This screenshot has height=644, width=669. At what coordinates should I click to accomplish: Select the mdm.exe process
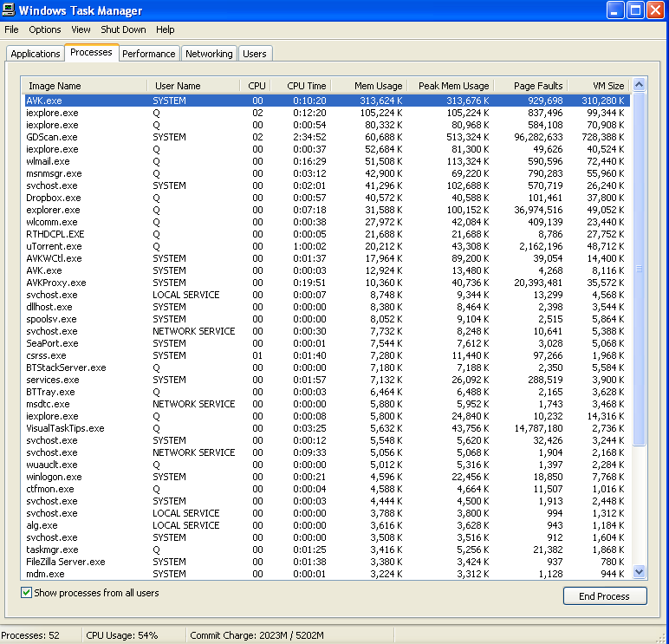327,574
